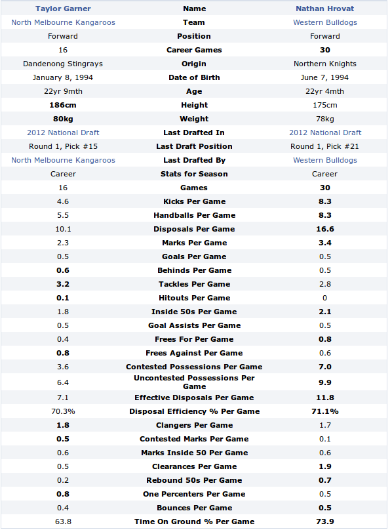This screenshot has width=392, height=532.
Task: Open Taylor Garner's 2012 National Draft link
Action: 63,133
